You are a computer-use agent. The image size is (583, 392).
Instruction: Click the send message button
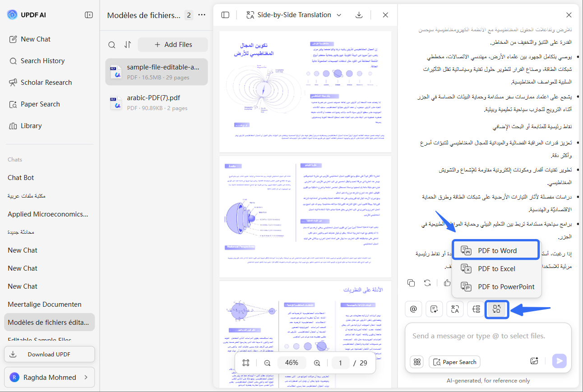[x=560, y=360]
